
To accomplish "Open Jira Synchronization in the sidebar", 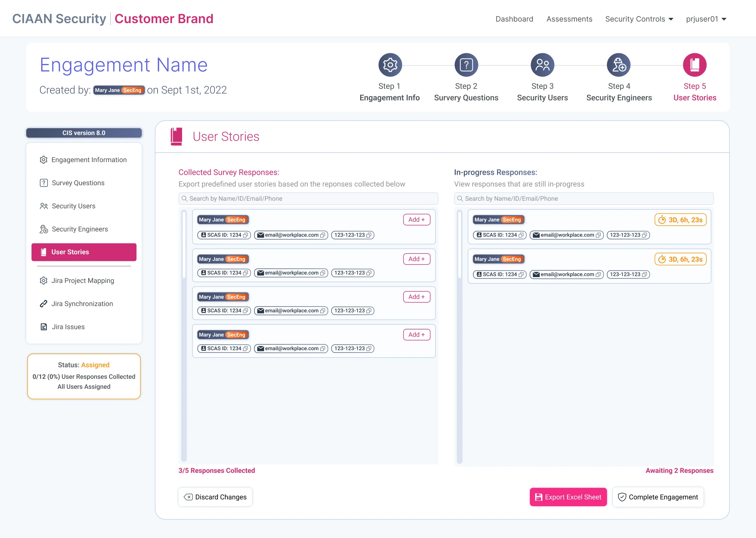I will click(x=82, y=304).
